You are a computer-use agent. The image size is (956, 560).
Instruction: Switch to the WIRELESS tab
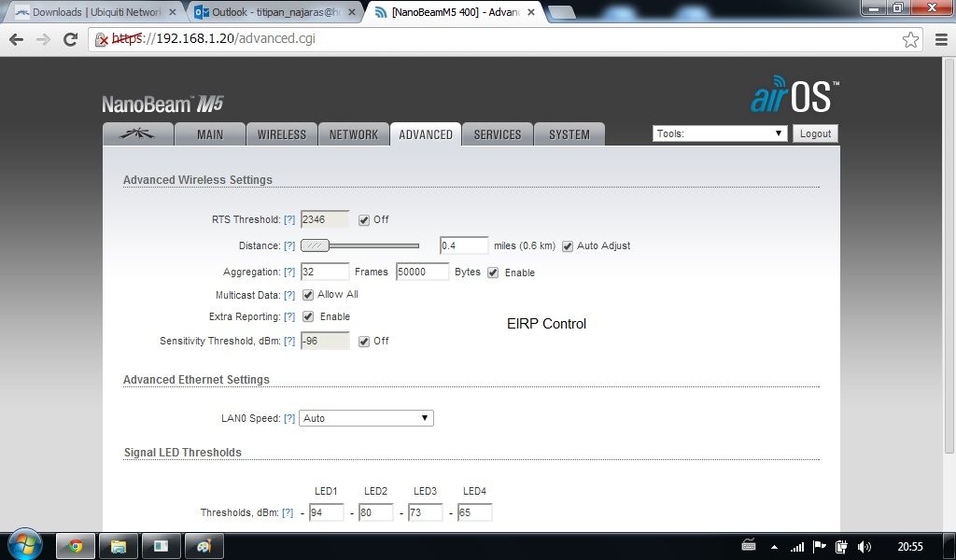(x=281, y=134)
